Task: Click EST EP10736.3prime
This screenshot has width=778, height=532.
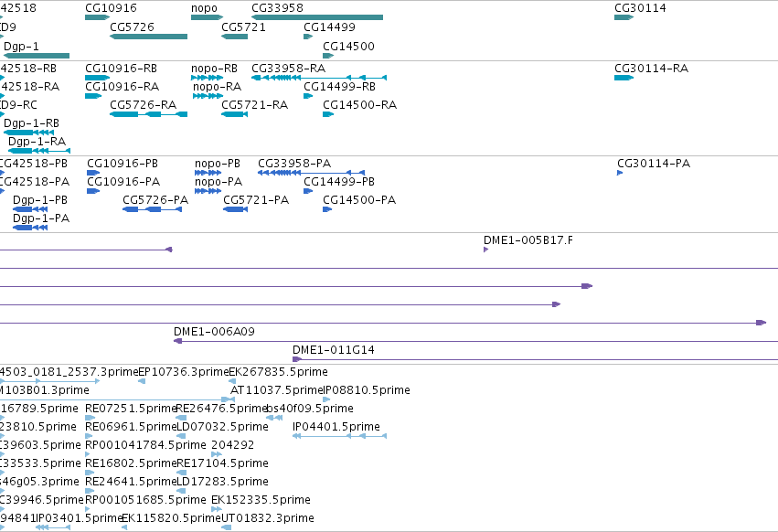Action: [x=142, y=381]
